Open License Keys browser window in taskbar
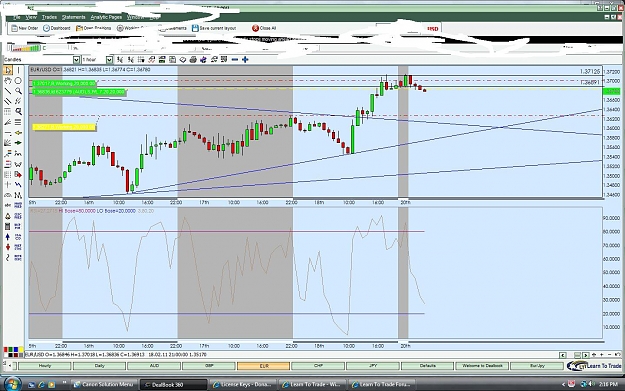The height and width of the screenshot is (391, 625). coord(243,385)
